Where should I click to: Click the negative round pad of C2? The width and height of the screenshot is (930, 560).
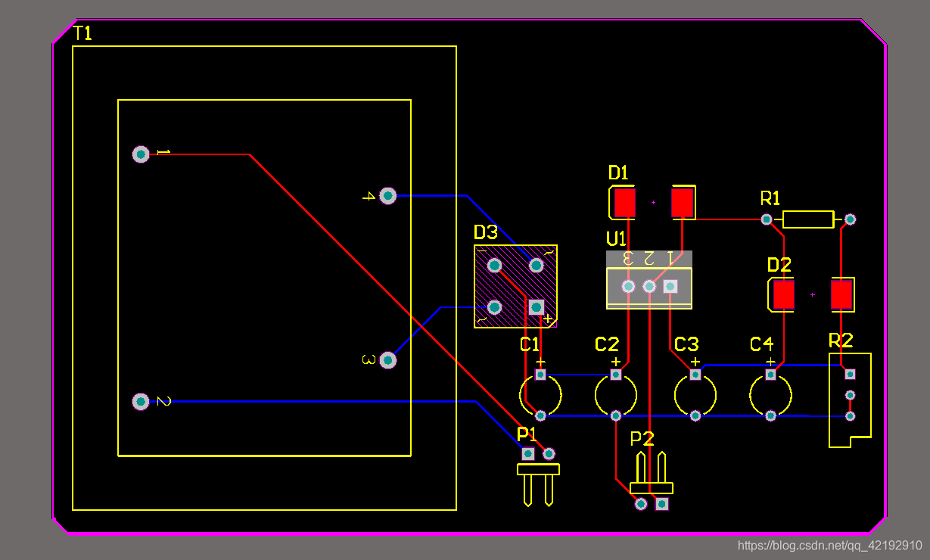point(615,415)
